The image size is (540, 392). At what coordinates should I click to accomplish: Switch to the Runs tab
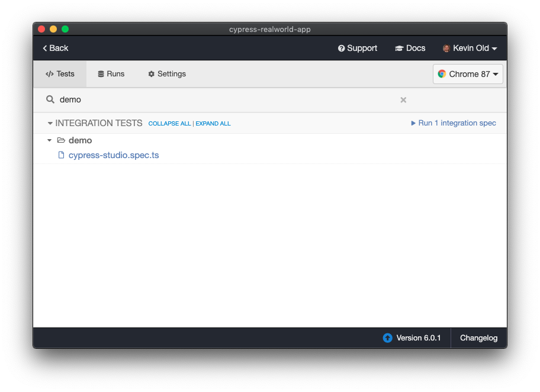coord(111,74)
